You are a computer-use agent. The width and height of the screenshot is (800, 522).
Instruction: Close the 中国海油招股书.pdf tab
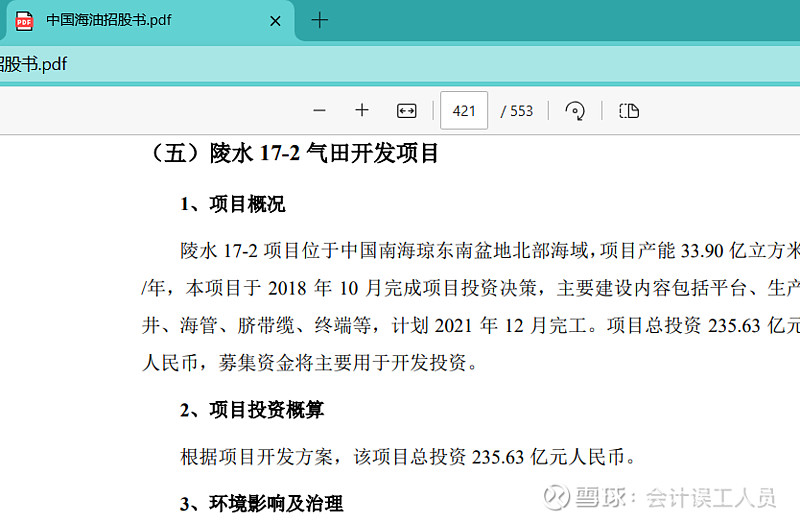click(275, 21)
